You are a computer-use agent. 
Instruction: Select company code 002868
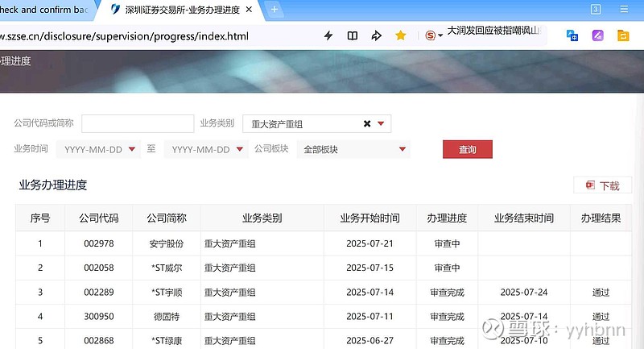click(98, 341)
